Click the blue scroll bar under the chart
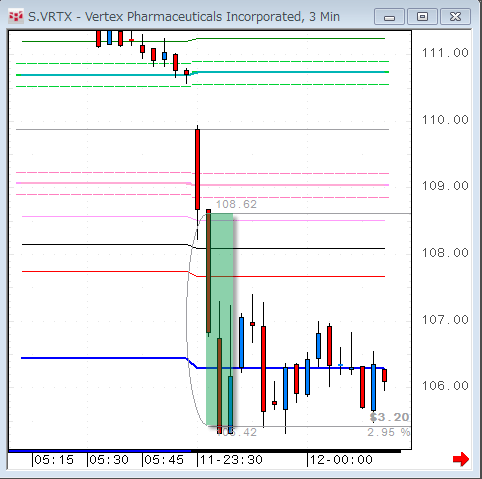Viewport: 482px width, 479px height. (x=100, y=451)
